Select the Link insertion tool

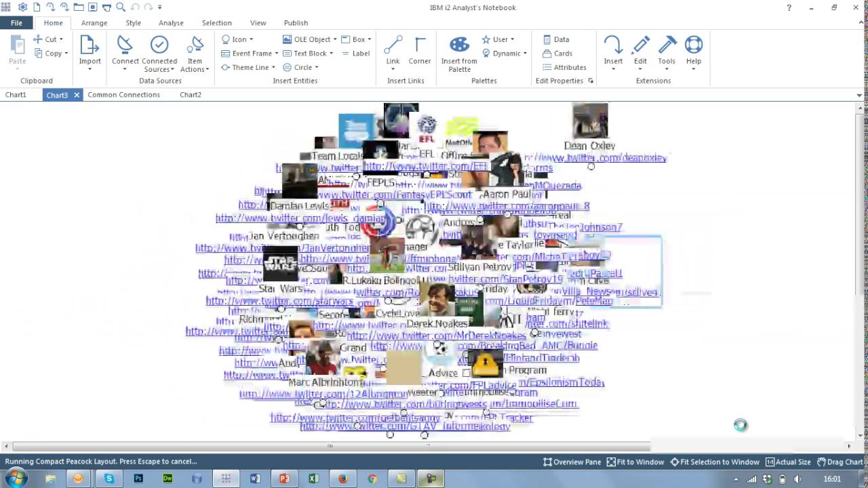(x=393, y=52)
